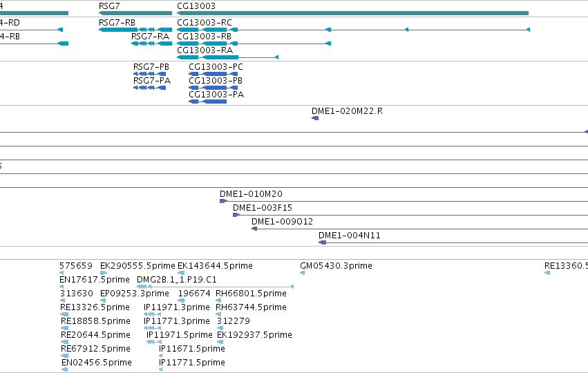This screenshot has height=373, width=588.
Task: Select CG13003-PC coding sequence
Action: 213,74
